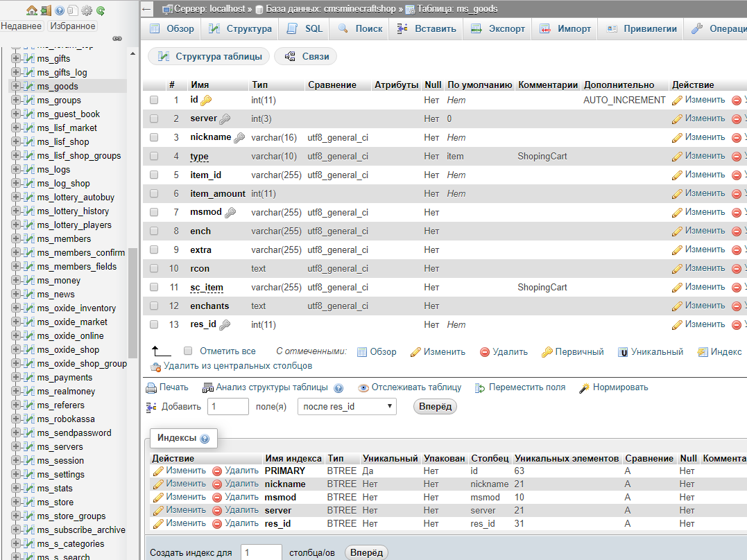Image resolution: width=747 pixels, height=560 pixels.
Task: Expand the ms_members tree node
Action: [x=16, y=239]
